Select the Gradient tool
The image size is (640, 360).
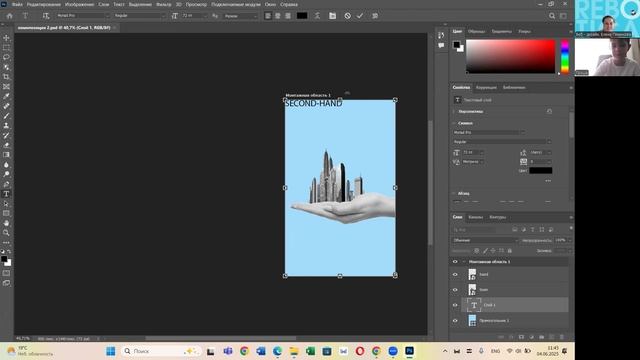6,155
